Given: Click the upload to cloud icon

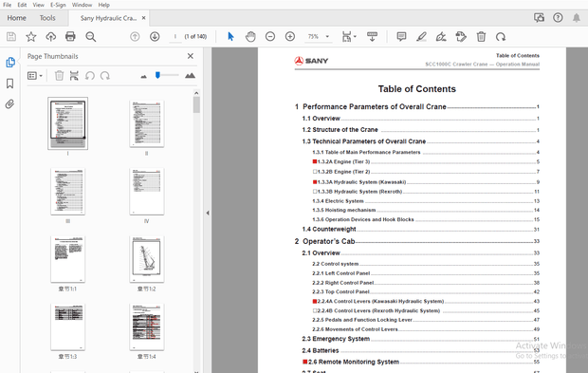Looking at the screenshot, I should 50,36.
